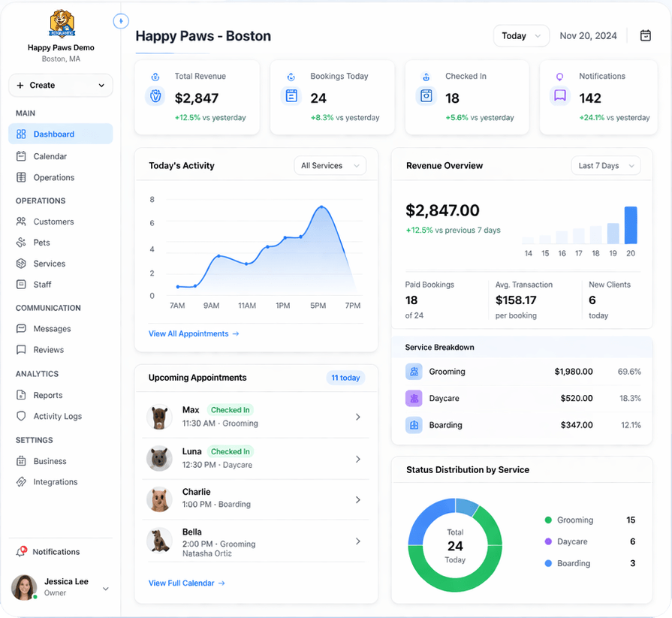Open the Create menu
Viewport: 672px width, 618px height.
click(60, 85)
